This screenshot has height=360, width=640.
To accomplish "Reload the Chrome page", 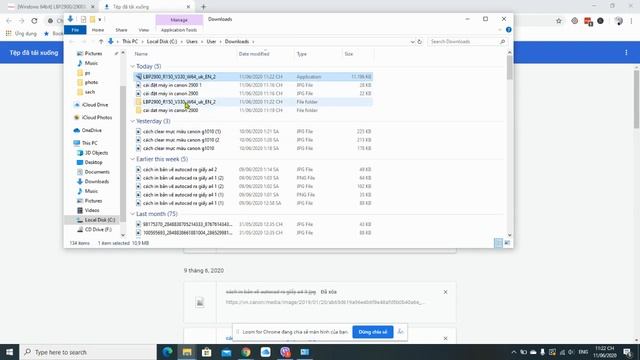I will point(34,21).
